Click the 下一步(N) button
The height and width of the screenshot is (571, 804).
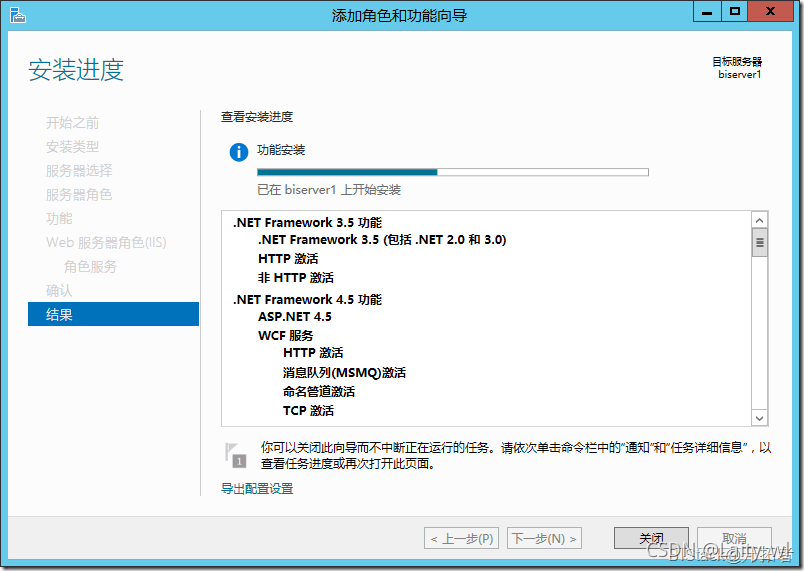544,538
